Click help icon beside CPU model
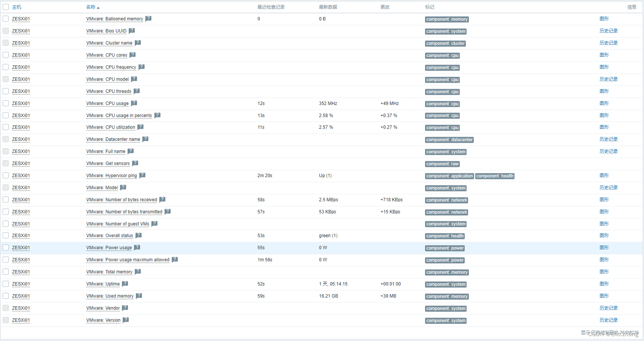 pos(134,79)
